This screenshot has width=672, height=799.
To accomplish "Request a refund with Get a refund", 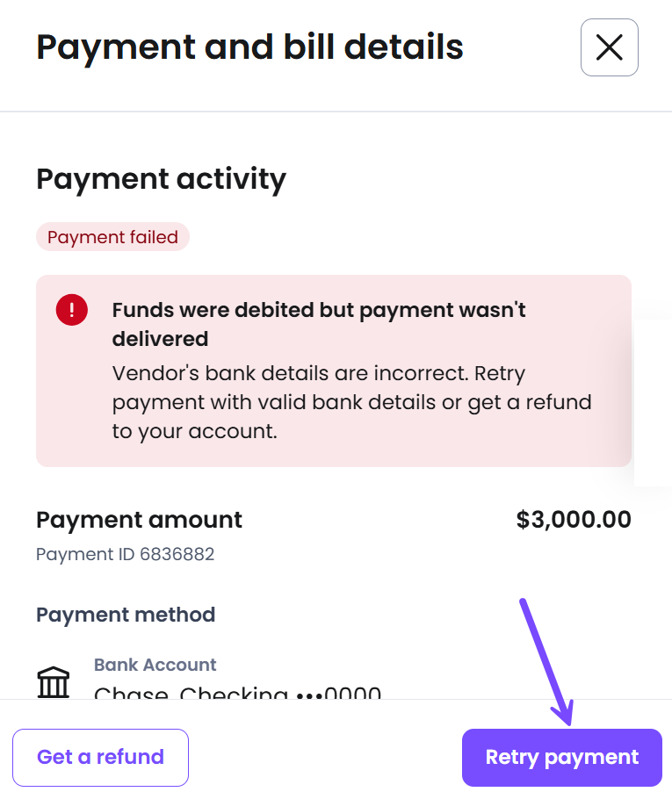I will (100, 757).
